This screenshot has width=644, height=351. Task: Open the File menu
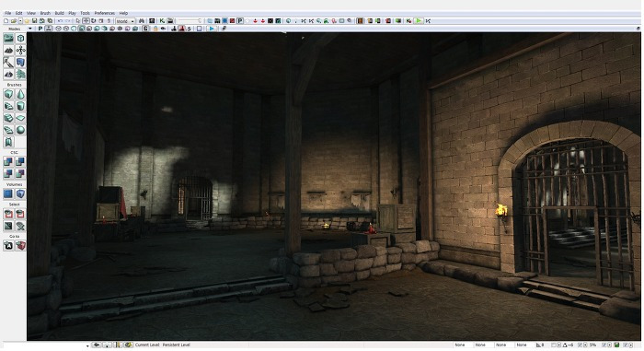point(7,13)
